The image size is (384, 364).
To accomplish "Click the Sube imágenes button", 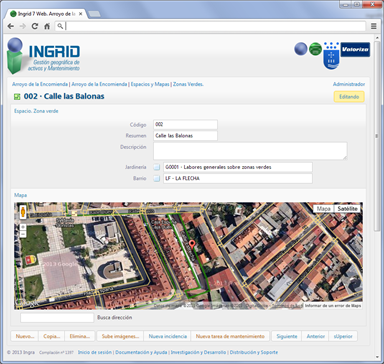I will point(120,336).
